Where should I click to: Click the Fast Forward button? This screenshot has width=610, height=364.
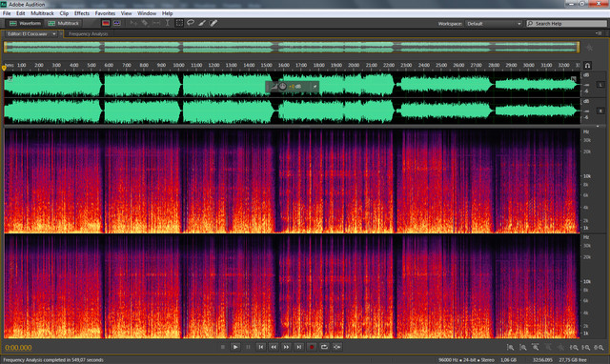coord(286,347)
